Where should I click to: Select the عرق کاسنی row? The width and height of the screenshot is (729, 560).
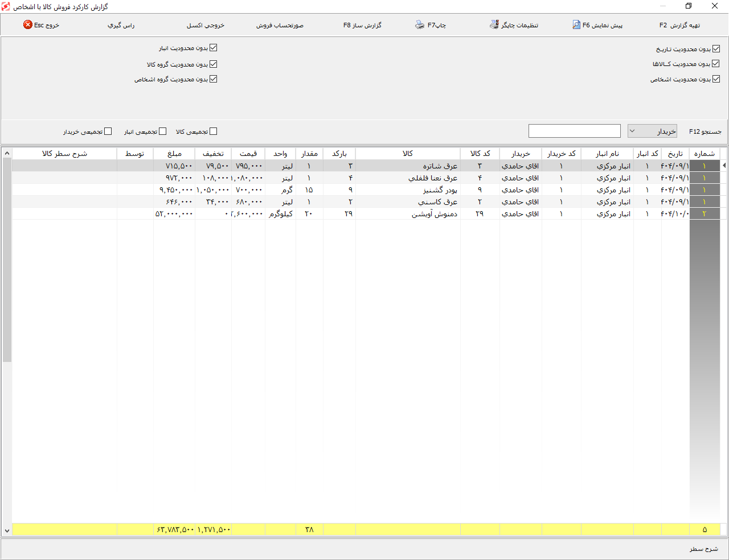click(x=366, y=201)
